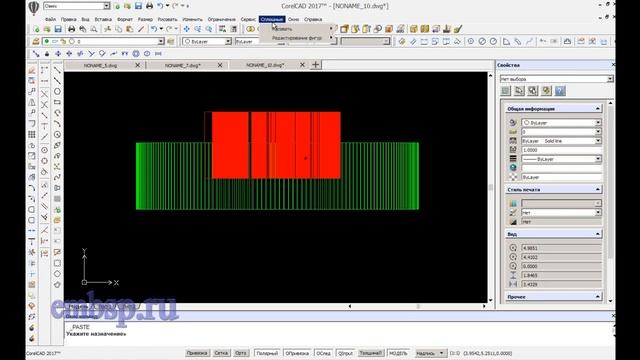Open the Окно menu

coord(293,19)
